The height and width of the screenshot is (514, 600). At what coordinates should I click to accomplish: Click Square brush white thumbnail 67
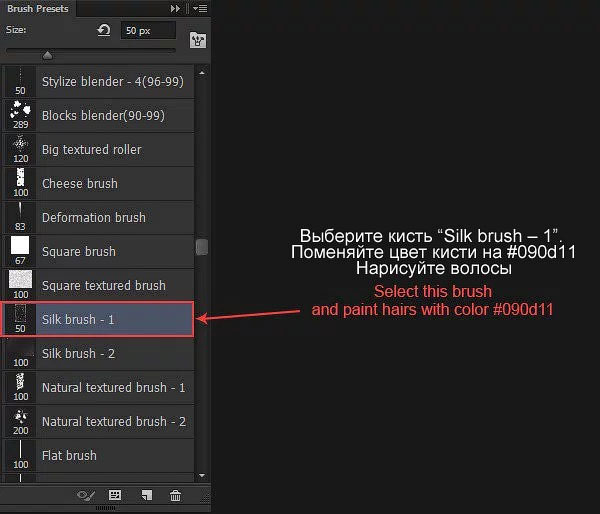coord(20,251)
